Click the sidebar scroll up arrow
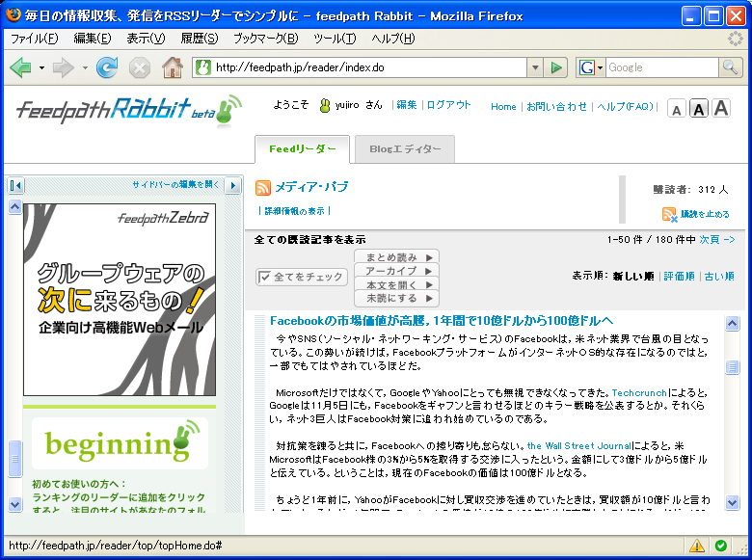Image resolution: width=752 pixels, height=560 pixels. click(14, 206)
